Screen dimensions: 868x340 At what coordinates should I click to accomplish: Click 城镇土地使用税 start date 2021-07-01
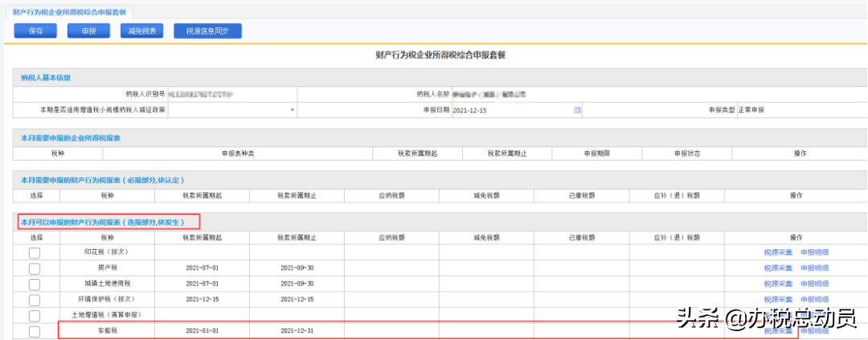tap(202, 284)
